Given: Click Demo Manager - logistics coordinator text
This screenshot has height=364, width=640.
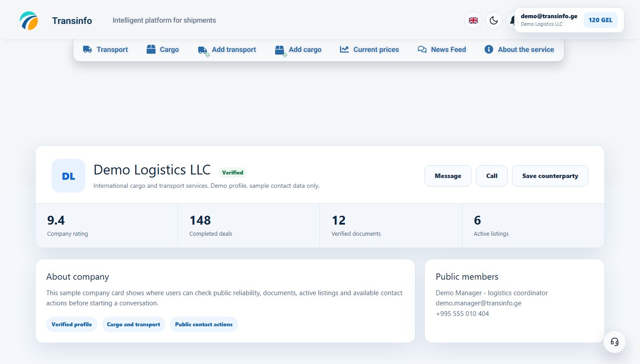Looking at the screenshot, I should 492,293.
